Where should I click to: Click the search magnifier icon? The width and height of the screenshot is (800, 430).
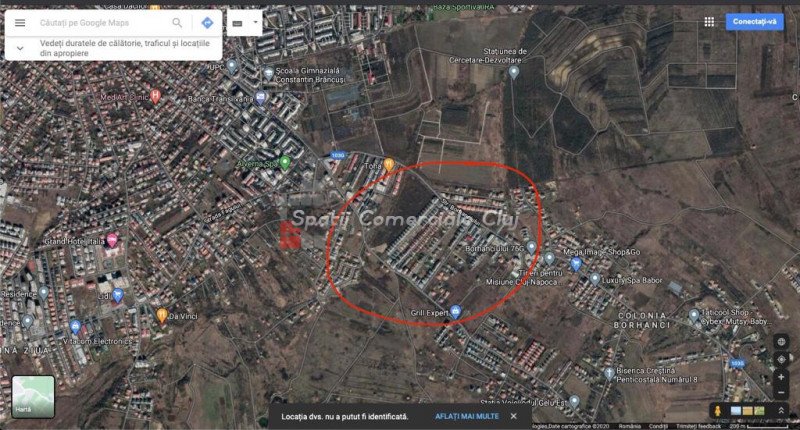(x=177, y=23)
